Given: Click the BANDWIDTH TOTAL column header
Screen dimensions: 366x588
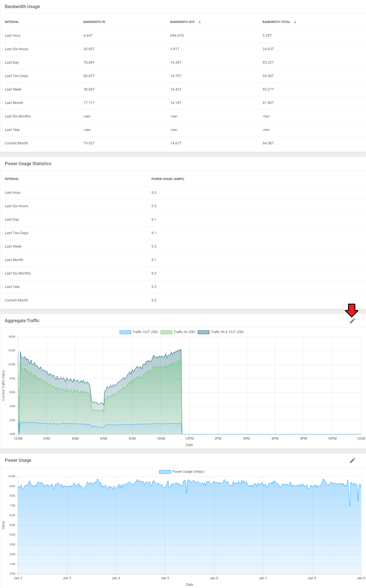Looking at the screenshot, I should click(276, 22).
